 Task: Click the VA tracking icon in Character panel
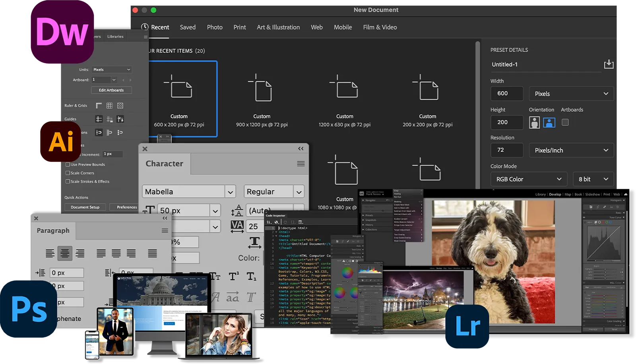tap(237, 226)
